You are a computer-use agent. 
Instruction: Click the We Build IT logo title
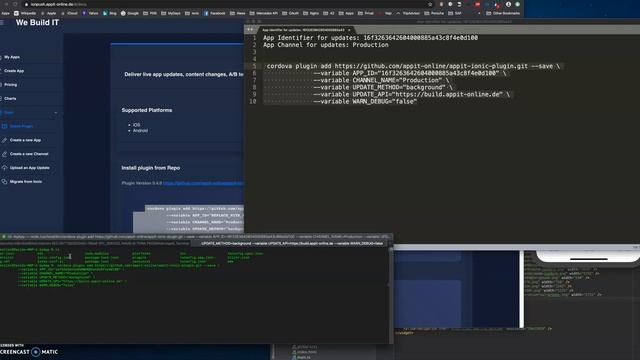37,22
